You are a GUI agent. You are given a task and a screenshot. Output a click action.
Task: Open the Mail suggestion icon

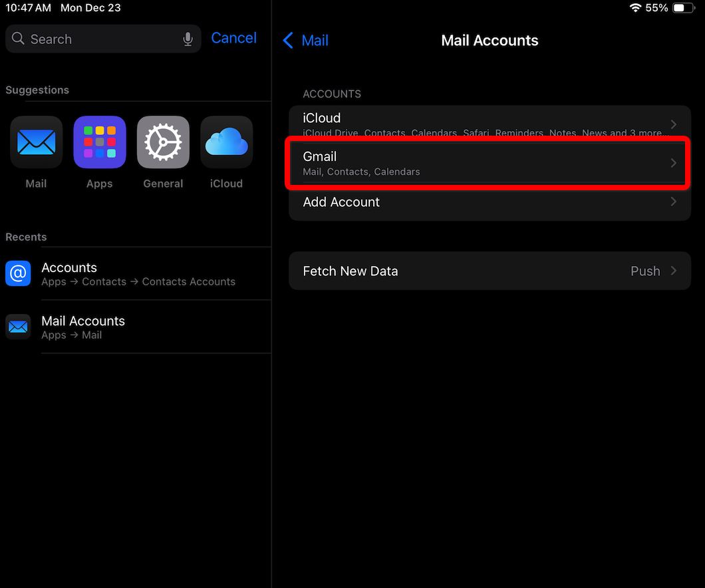[x=36, y=142]
